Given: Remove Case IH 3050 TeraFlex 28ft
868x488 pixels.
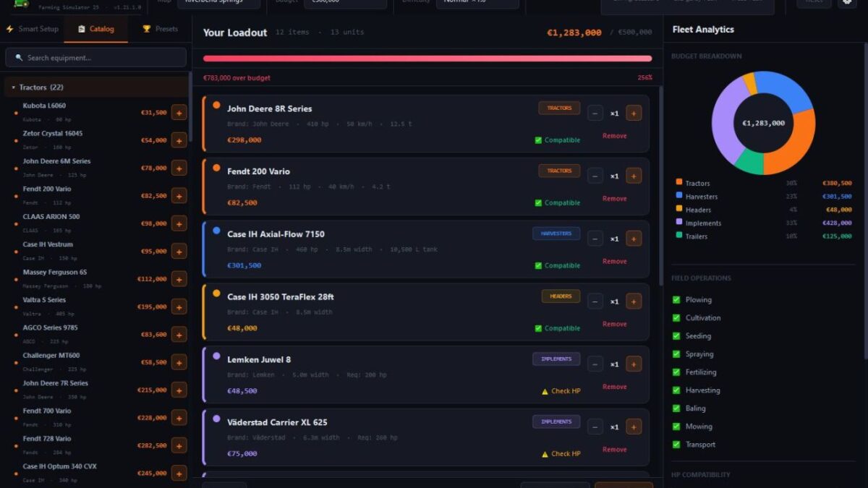Looking at the screenshot, I should [x=615, y=325].
